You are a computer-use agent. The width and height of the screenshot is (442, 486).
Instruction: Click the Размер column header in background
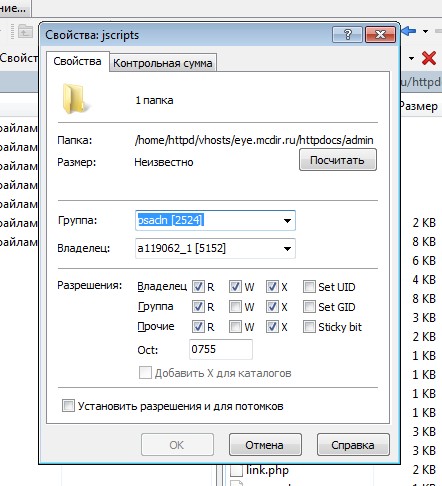click(419, 106)
